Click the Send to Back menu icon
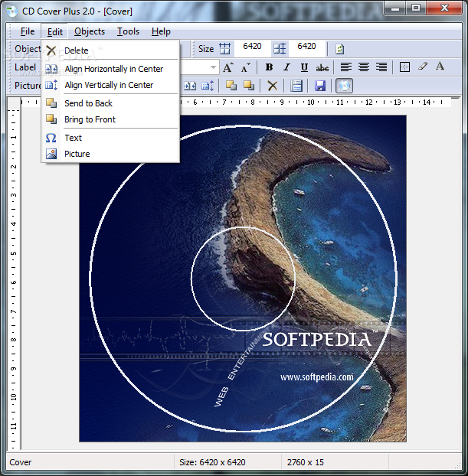Image resolution: width=468 pixels, height=476 pixels. click(x=51, y=103)
